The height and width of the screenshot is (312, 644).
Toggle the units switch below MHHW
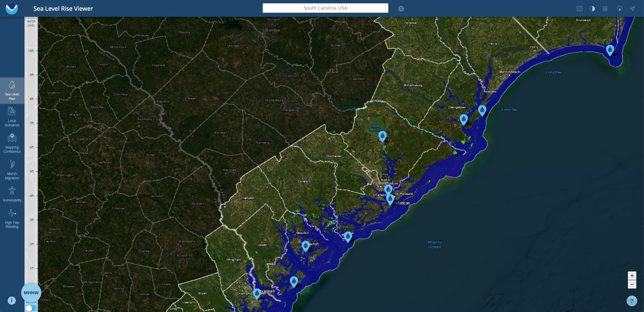pyautogui.click(x=31, y=308)
